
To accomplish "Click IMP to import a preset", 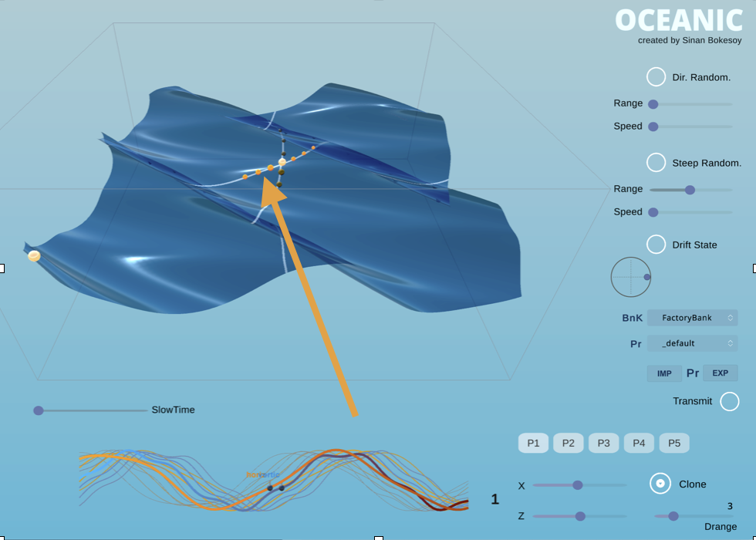I will 664,373.
